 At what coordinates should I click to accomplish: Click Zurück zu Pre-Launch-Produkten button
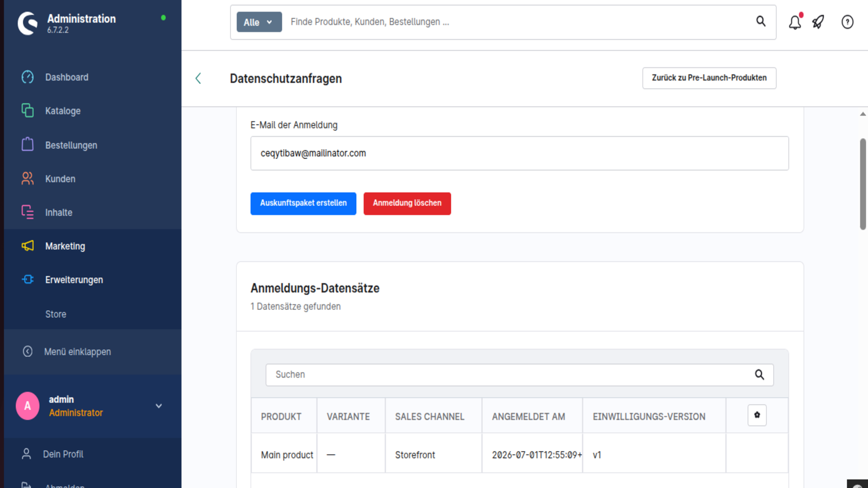pos(709,78)
